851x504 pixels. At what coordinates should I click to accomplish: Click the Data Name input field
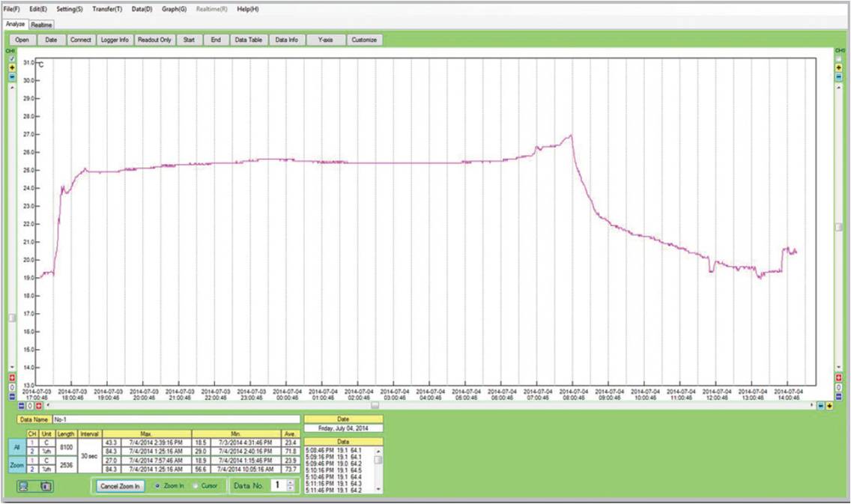[176, 419]
